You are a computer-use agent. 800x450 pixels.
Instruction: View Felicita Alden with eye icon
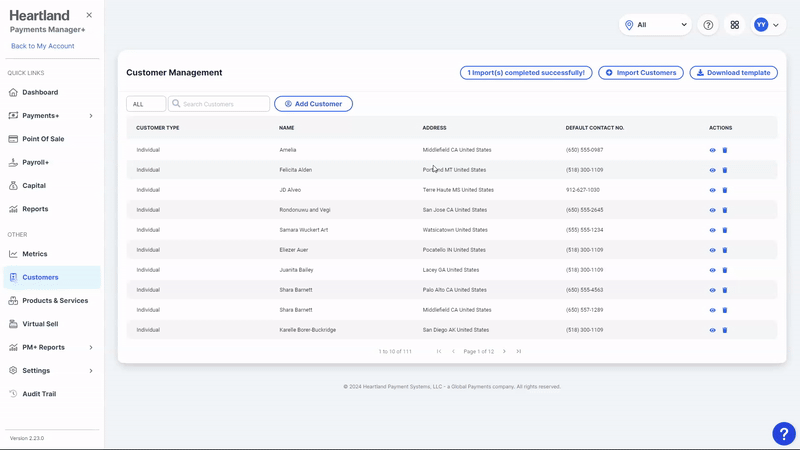coord(712,170)
